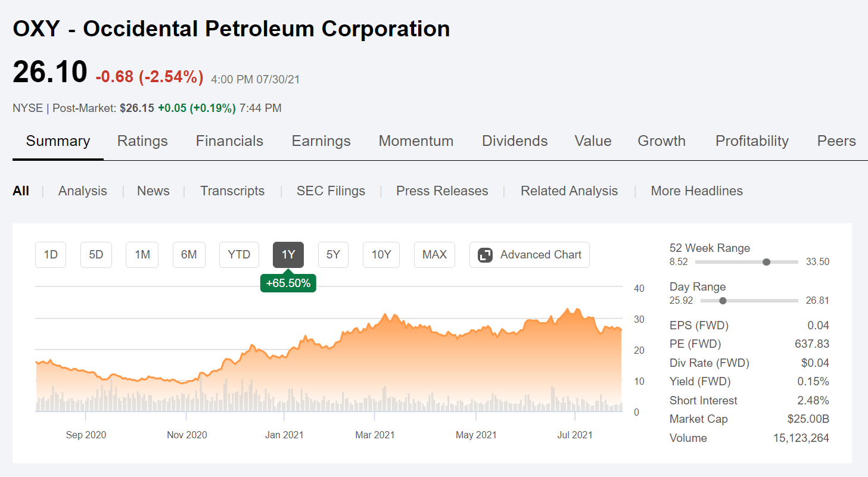Open the Dividends tab
Image resolution: width=868 pixels, height=477 pixels.
(x=515, y=141)
